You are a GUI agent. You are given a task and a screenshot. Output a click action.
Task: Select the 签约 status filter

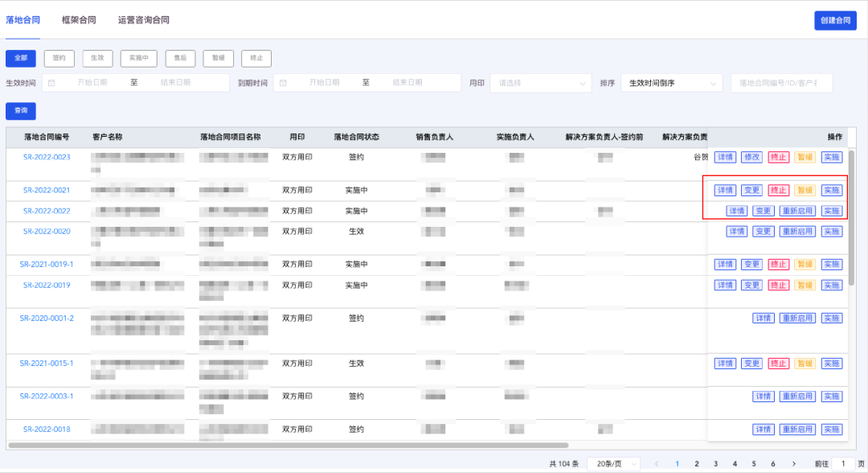pos(59,58)
